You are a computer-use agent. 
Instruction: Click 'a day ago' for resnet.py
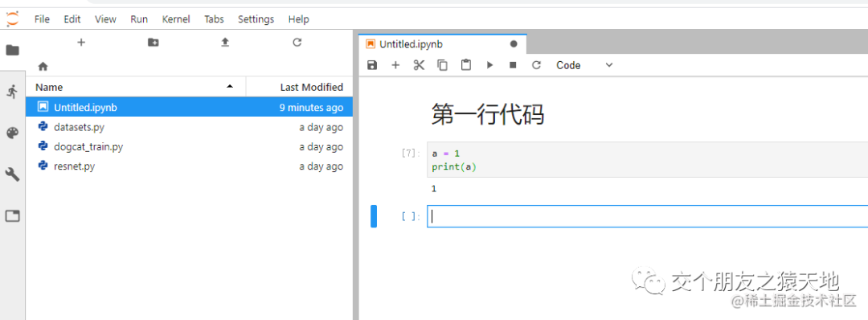pos(321,166)
